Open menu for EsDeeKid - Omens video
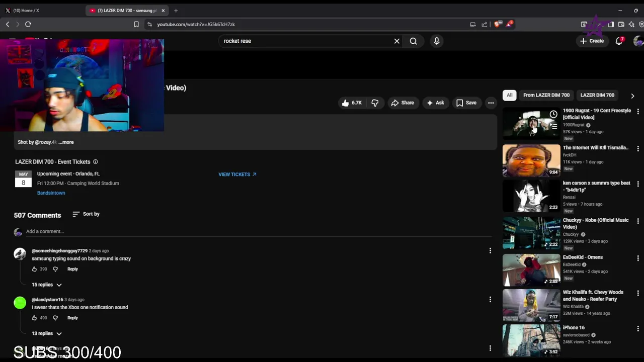644x362 pixels. click(x=638, y=258)
